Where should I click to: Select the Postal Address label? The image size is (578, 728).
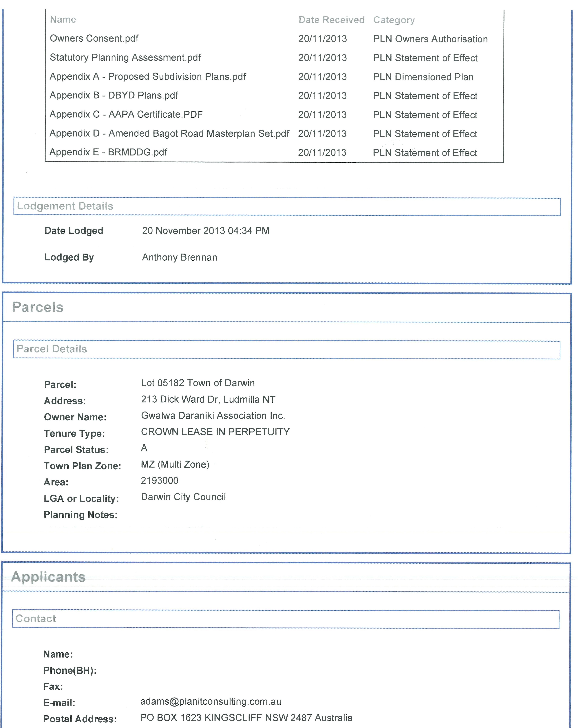(80, 719)
